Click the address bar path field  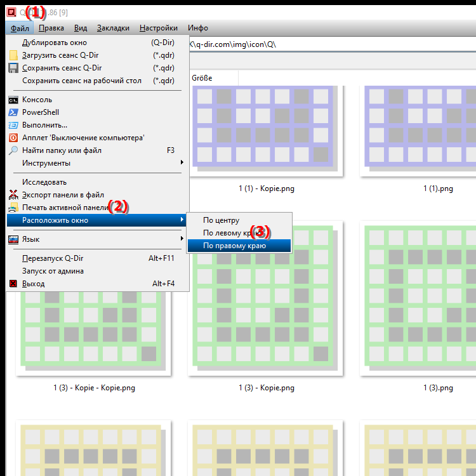(333, 44)
